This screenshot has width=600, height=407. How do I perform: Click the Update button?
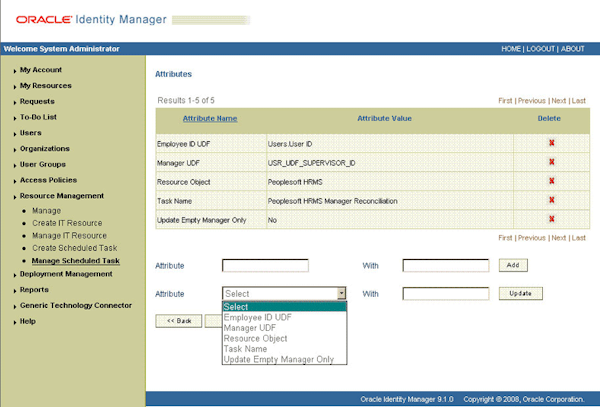tap(520, 293)
